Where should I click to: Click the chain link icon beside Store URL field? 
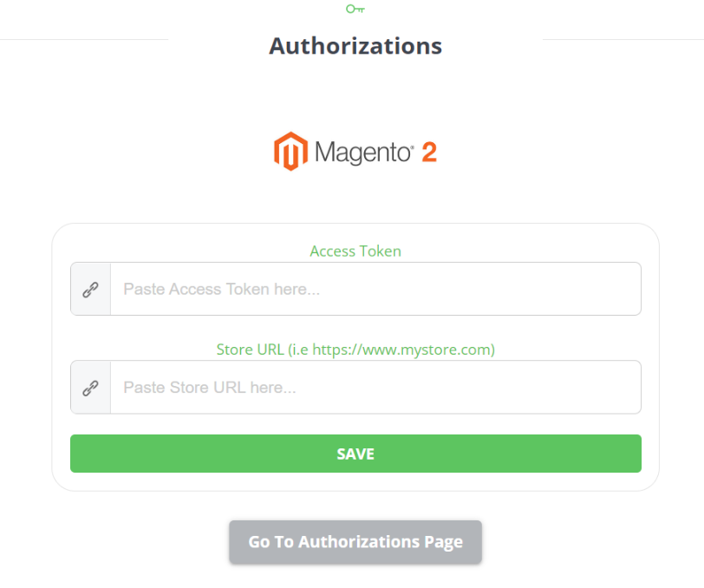[x=90, y=388]
